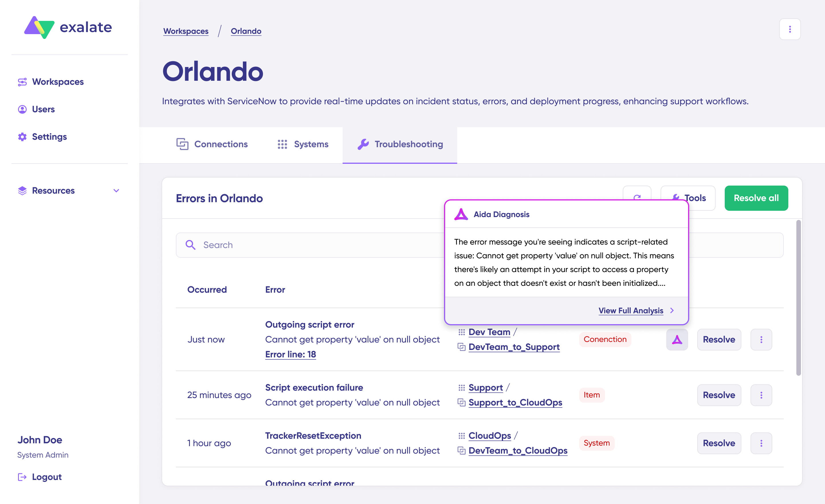The height and width of the screenshot is (504, 825).
Task: Click the Logout icon in sidebar
Action: tap(22, 477)
